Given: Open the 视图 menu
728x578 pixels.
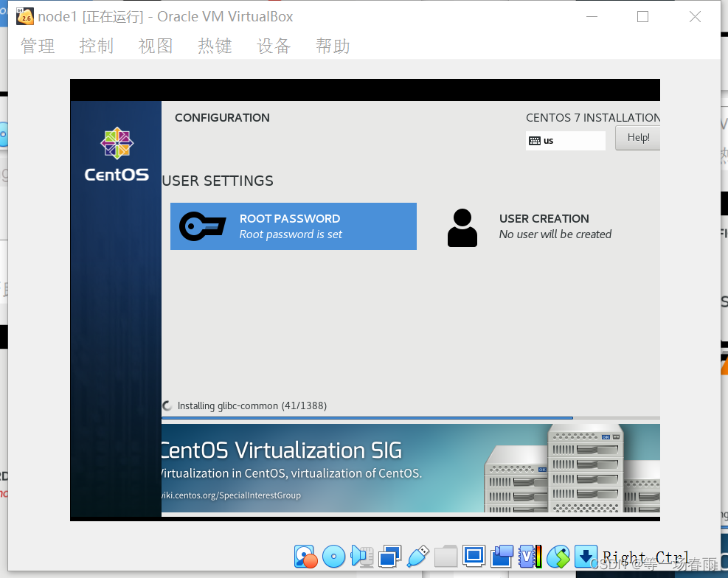Looking at the screenshot, I should (x=156, y=46).
